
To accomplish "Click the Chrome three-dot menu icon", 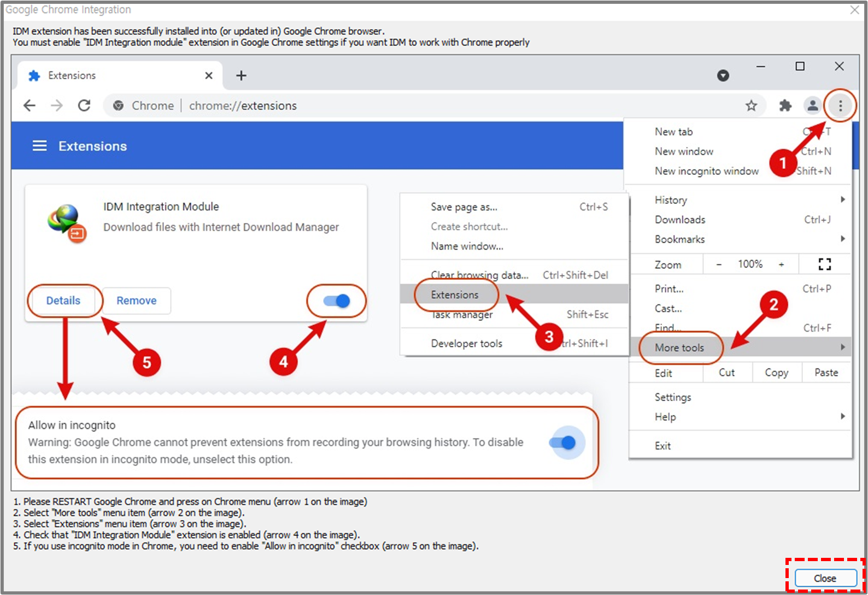I will pos(840,105).
